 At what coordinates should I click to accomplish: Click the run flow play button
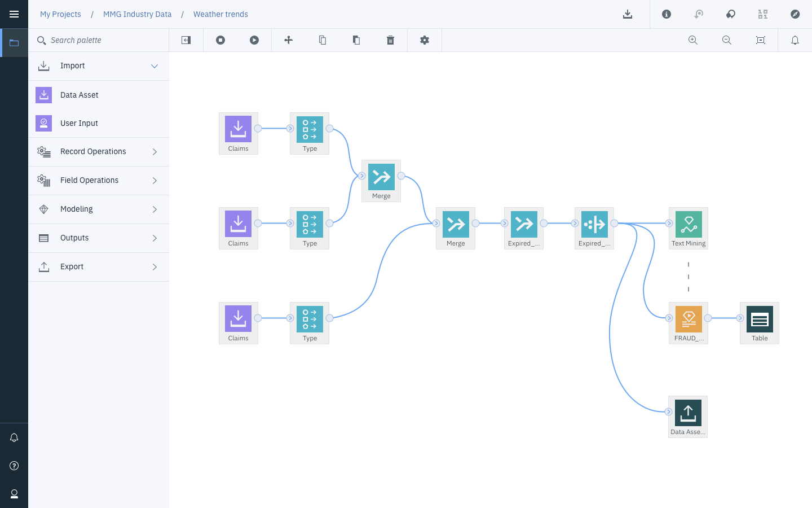click(x=254, y=40)
